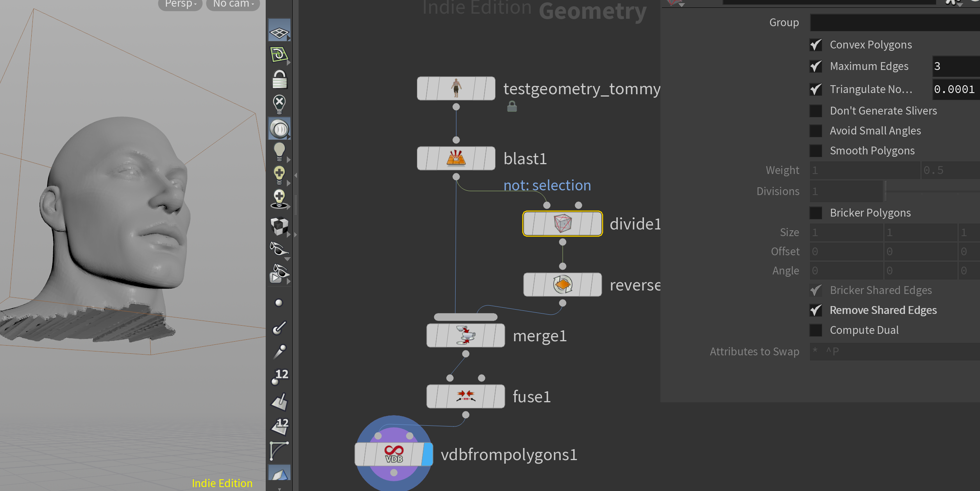Image resolution: width=980 pixels, height=491 pixels.
Task: Click the merge1 node label
Action: 539,336
